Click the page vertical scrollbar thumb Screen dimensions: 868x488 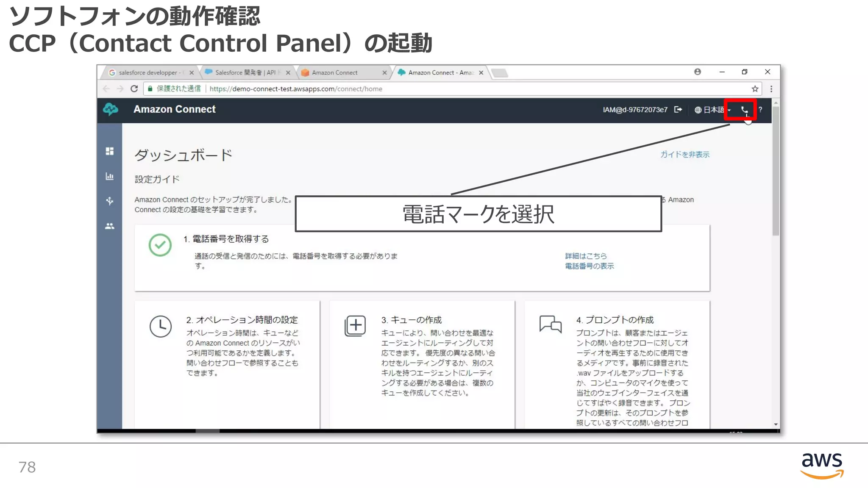pos(776,171)
